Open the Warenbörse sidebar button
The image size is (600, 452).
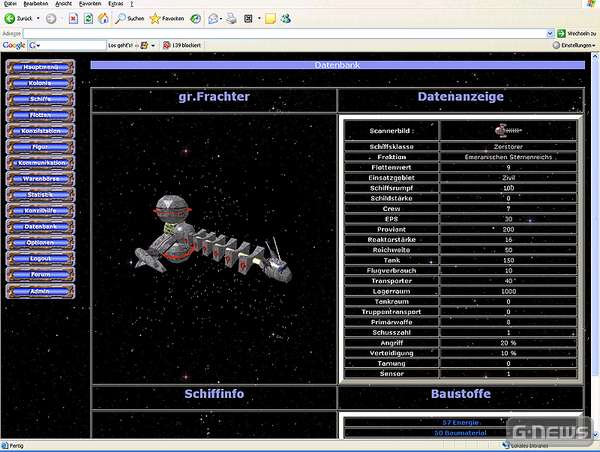(x=41, y=179)
